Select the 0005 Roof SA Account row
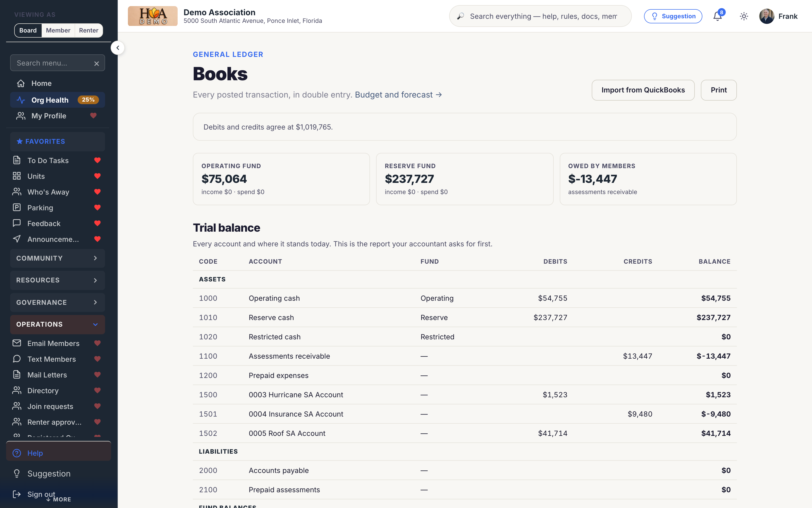 tap(464, 433)
